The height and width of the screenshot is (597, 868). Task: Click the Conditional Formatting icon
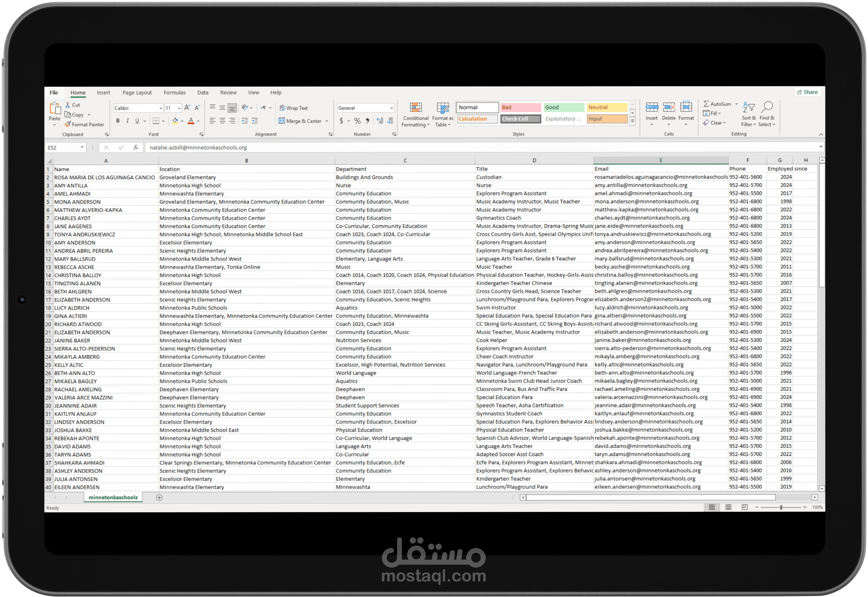pos(415,108)
